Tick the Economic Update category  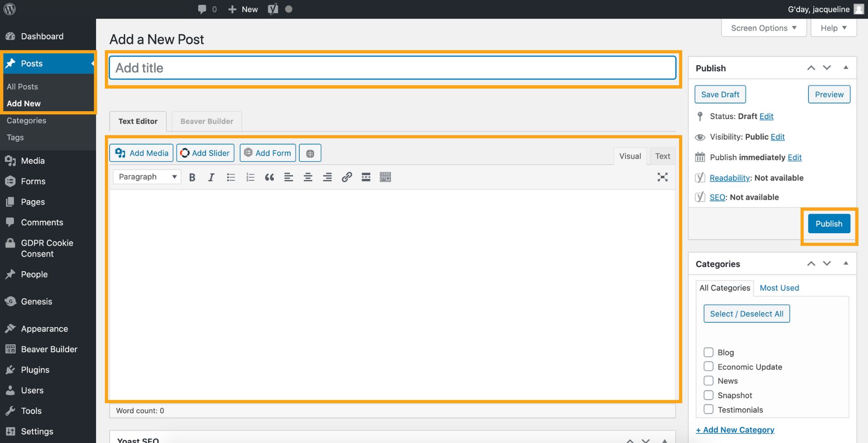click(708, 367)
